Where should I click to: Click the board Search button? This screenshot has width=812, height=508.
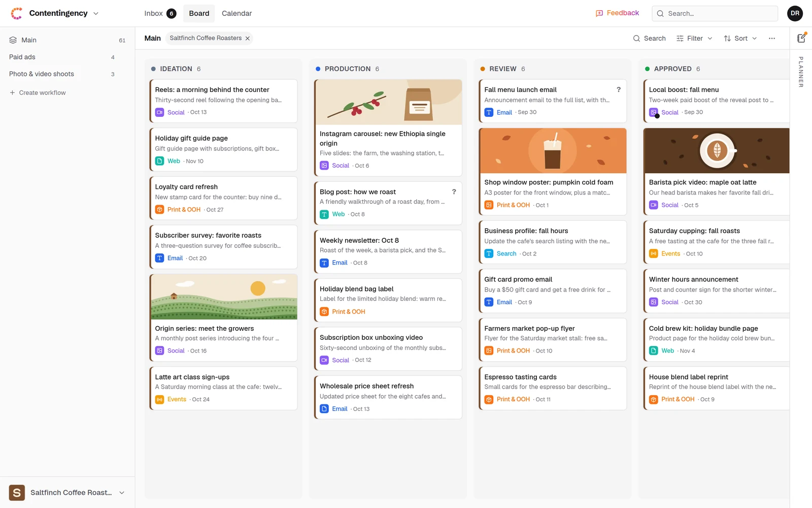tap(649, 38)
